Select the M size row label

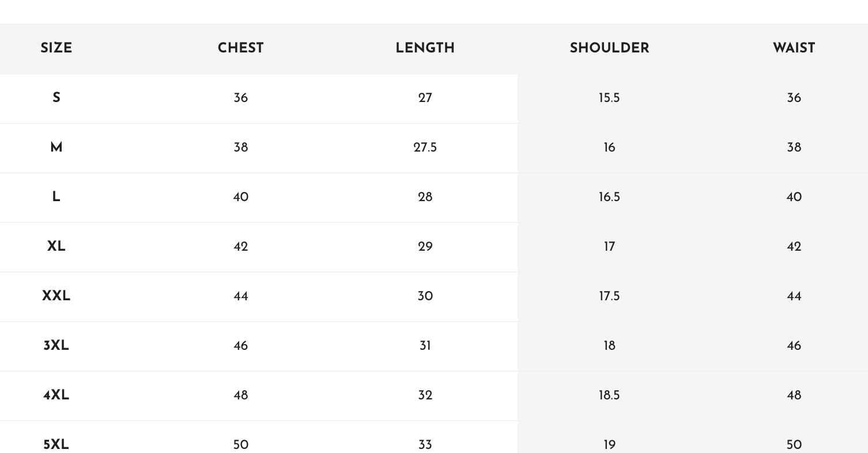(x=56, y=147)
